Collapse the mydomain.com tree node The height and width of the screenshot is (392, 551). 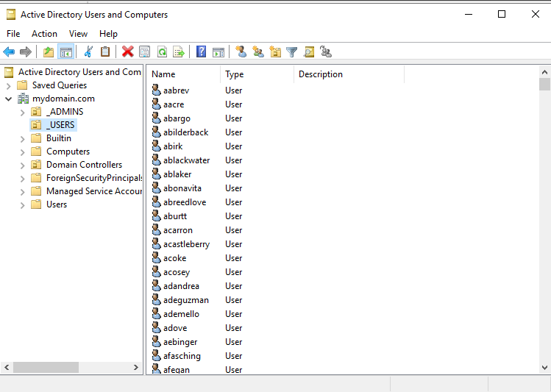(9, 99)
